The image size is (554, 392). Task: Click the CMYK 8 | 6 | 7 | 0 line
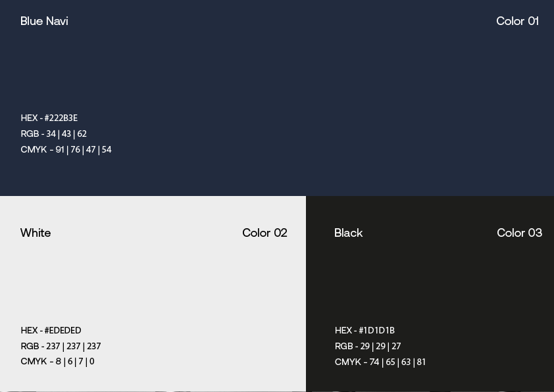tap(57, 362)
